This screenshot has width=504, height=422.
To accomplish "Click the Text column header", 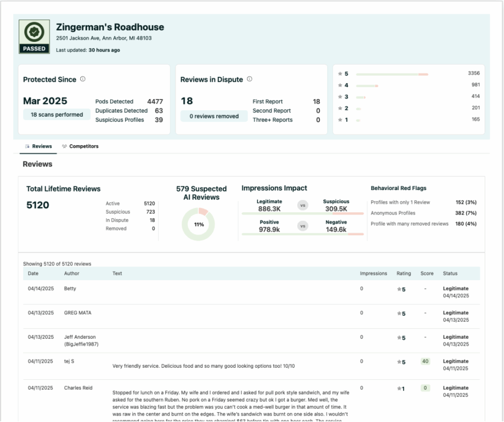I will [x=117, y=273].
